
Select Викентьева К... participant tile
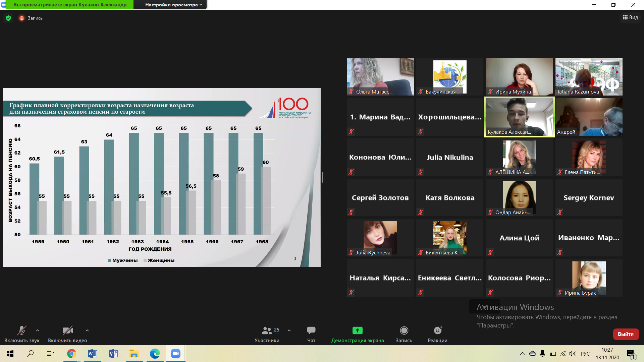450,238
